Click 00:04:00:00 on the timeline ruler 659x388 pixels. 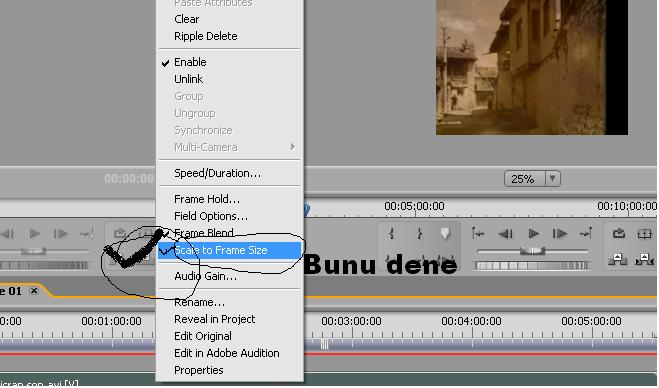click(x=471, y=321)
